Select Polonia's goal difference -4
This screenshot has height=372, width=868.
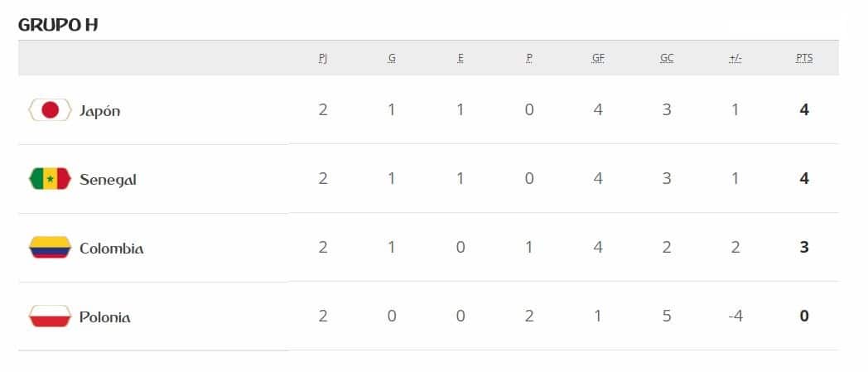[x=735, y=316]
